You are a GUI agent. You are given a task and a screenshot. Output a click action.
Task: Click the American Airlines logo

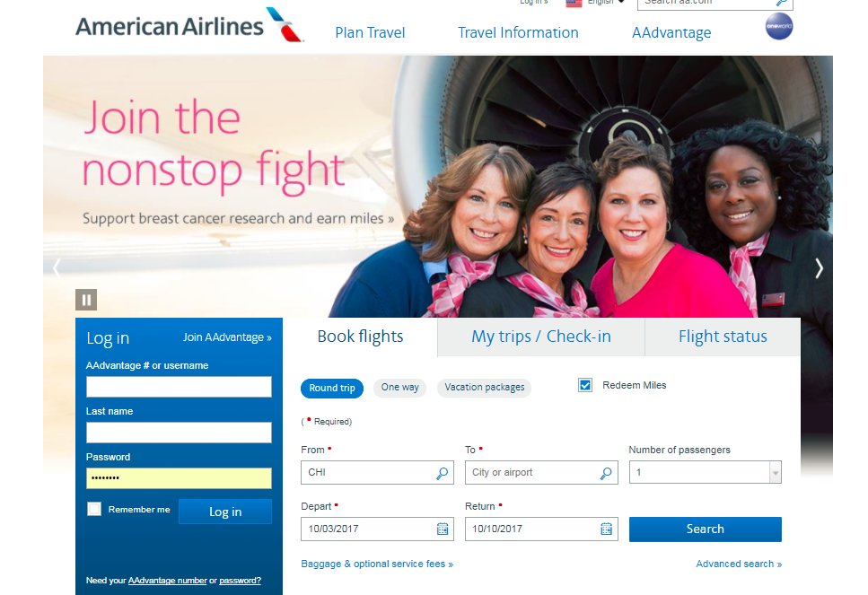(189, 25)
